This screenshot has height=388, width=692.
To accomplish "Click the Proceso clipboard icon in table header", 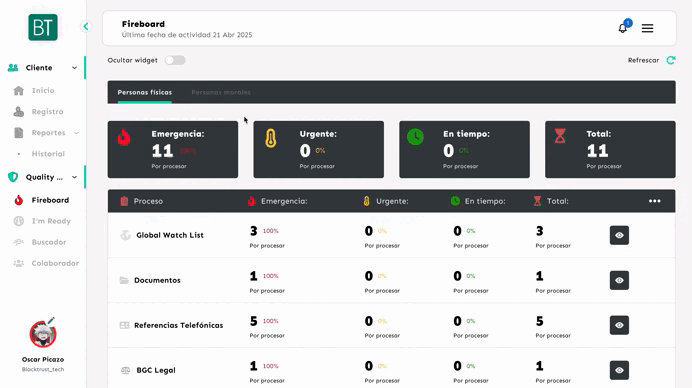I will click(124, 201).
